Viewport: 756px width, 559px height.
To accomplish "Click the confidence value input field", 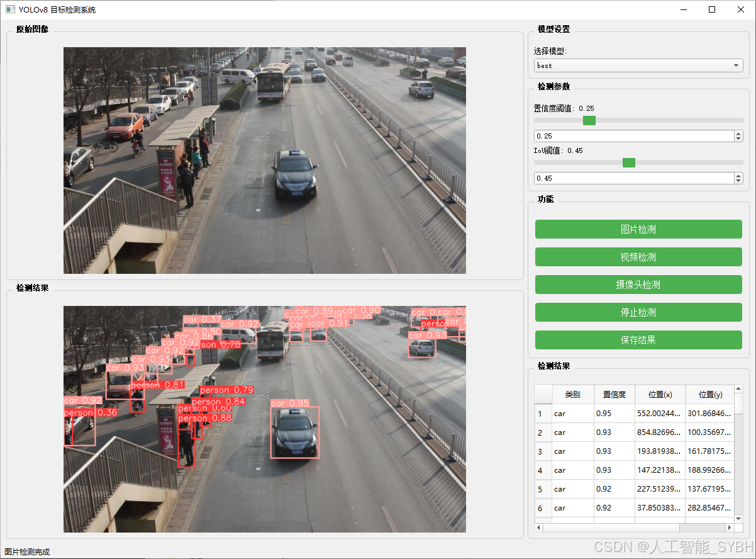I will [633, 136].
